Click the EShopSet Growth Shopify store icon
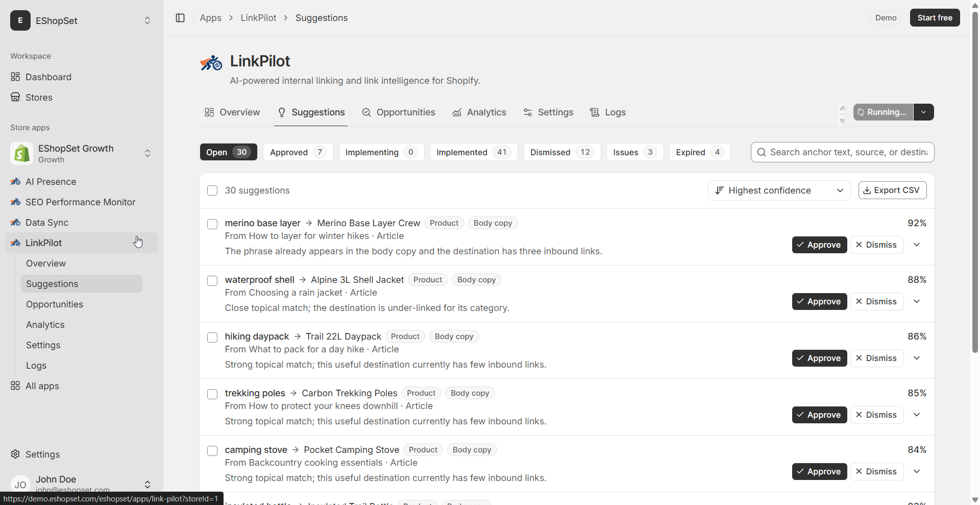The width and height of the screenshot is (980, 505). pos(21,153)
